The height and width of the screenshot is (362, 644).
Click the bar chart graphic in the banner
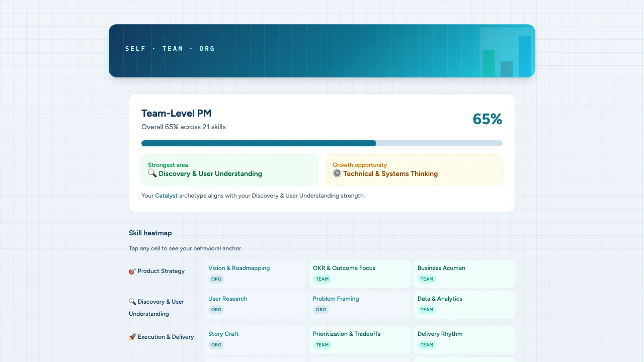tap(507, 52)
